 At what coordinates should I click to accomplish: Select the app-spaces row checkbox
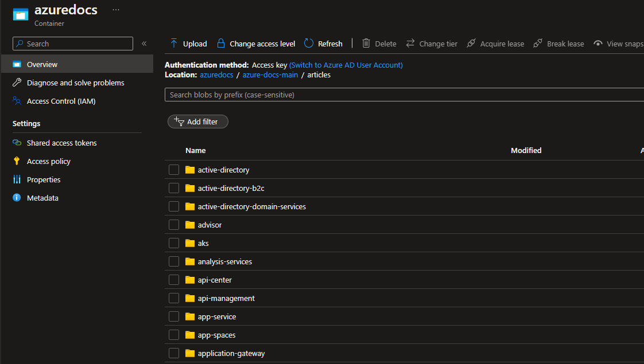click(x=174, y=335)
